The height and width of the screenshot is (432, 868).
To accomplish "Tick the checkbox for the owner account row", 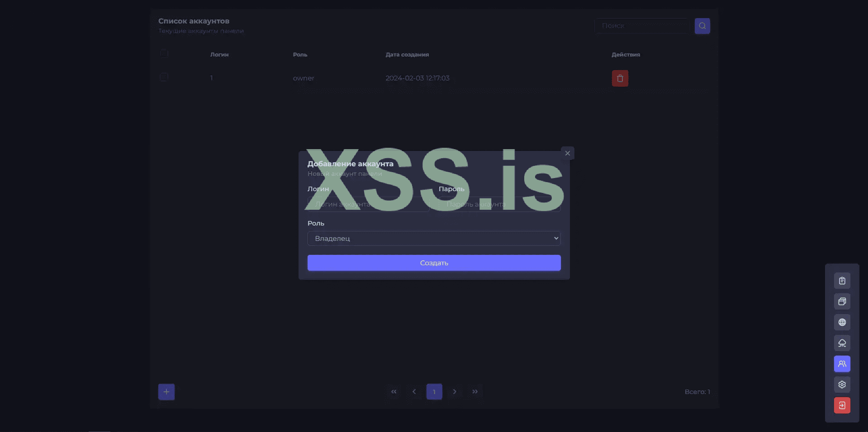I will click(x=164, y=77).
